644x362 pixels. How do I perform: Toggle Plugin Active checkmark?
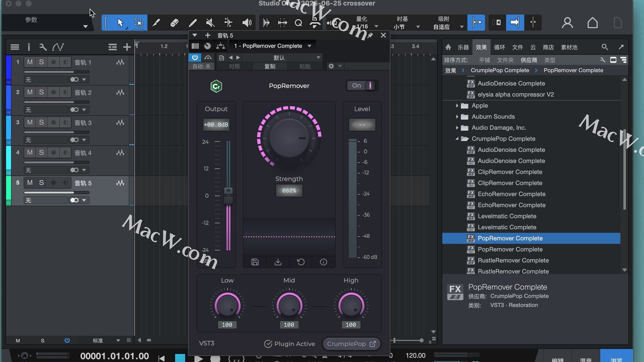[x=268, y=344]
